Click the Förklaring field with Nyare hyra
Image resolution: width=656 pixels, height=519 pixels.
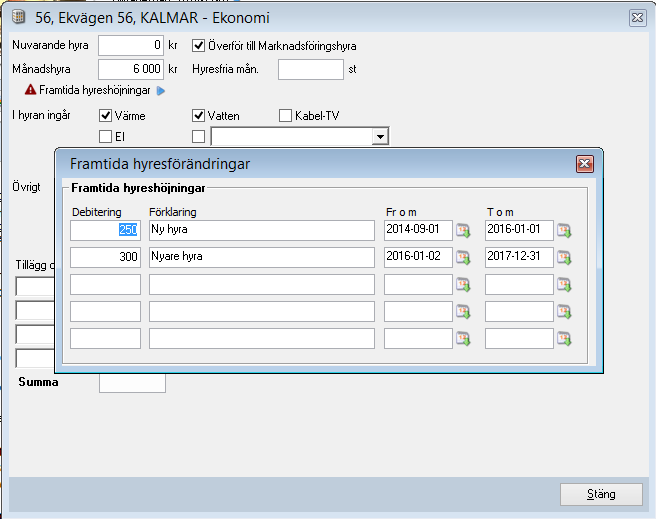pyautogui.click(x=262, y=257)
